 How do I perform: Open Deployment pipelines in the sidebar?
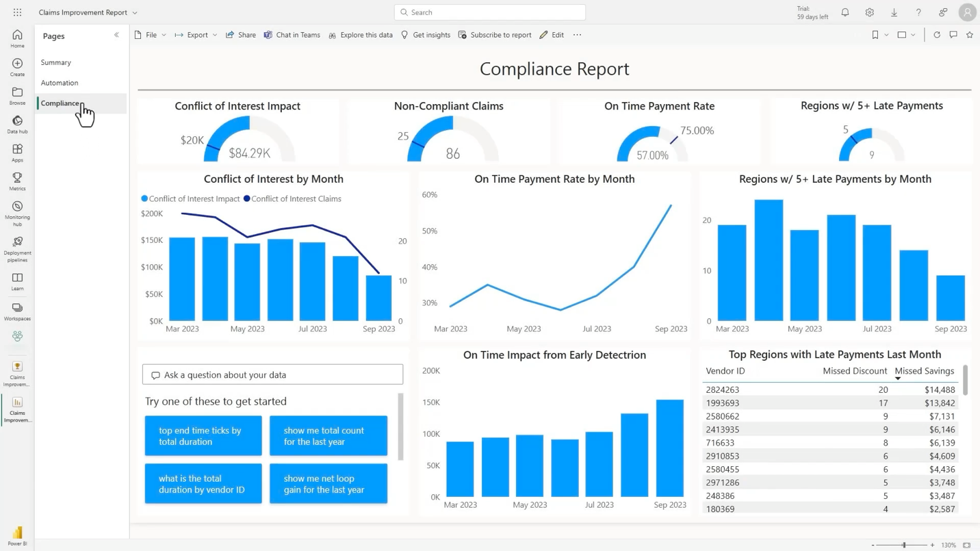click(17, 246)
